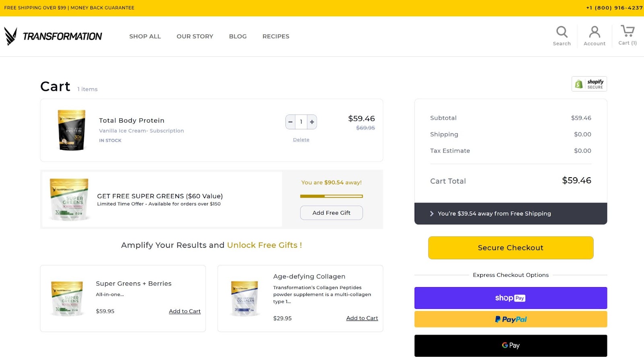
Task: Click the Unlock Free Gifts text
Action: coord(264,245)
